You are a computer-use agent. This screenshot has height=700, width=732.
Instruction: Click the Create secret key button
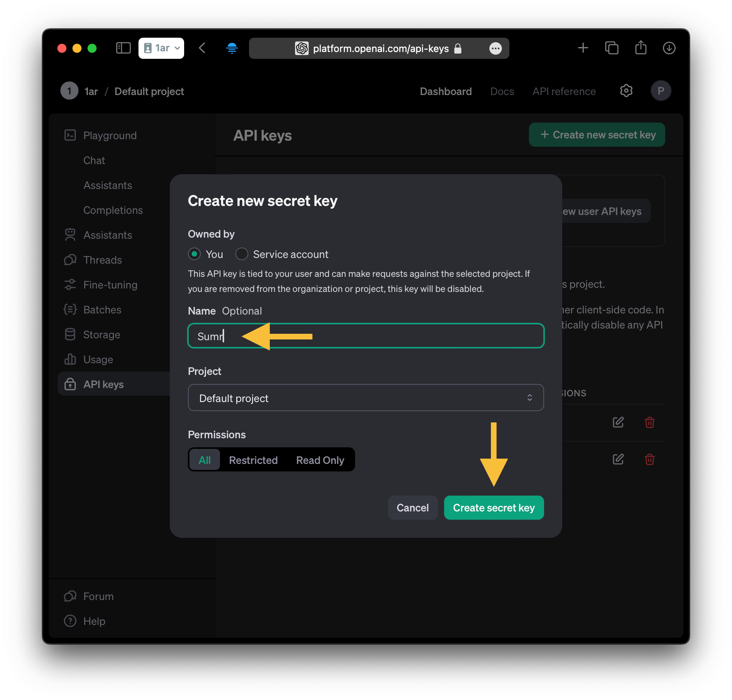(494, 507)
